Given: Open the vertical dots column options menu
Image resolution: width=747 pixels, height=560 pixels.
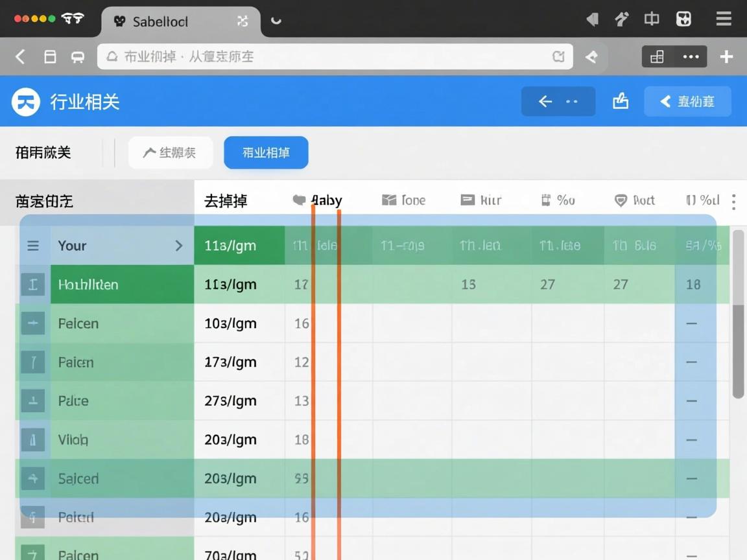Looking at the screenshot, I should pos(733,202).
